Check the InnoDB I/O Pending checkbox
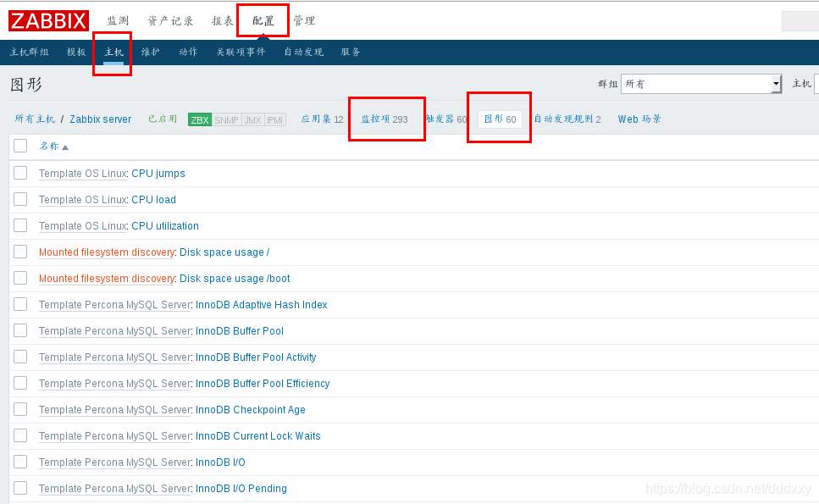819x504 pixels. pos(20,488)
